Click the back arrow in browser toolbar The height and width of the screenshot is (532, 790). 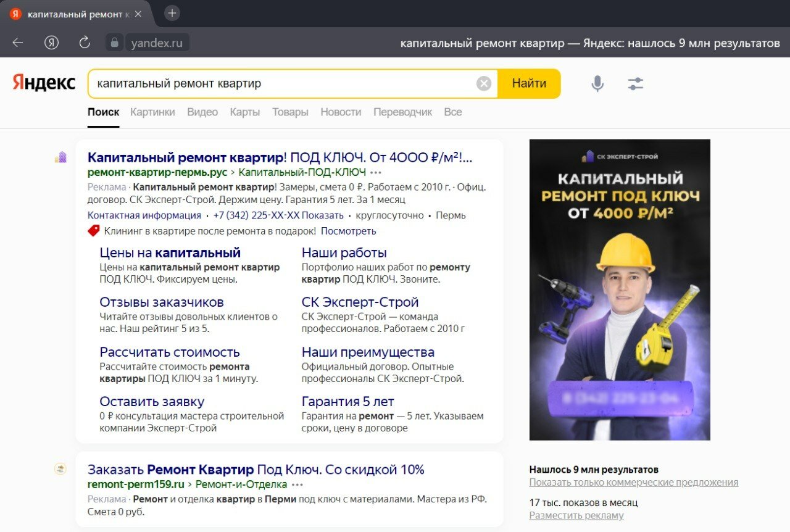[18, 43]
